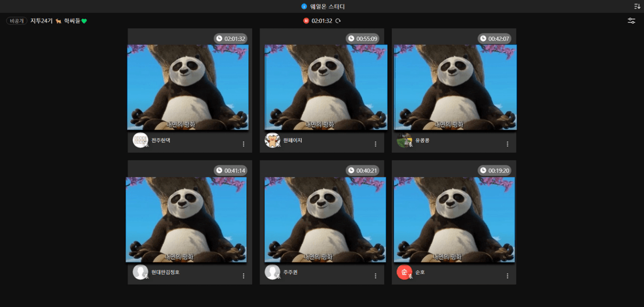The image size is (644, 307).
Task: Select 한페이지's panda video tile
Action: coord(326,87)
